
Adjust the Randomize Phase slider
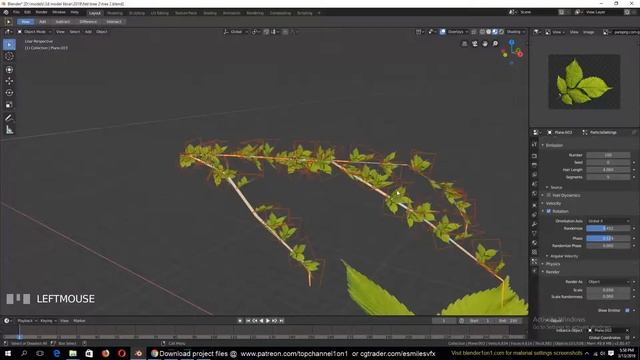point(608,246)
